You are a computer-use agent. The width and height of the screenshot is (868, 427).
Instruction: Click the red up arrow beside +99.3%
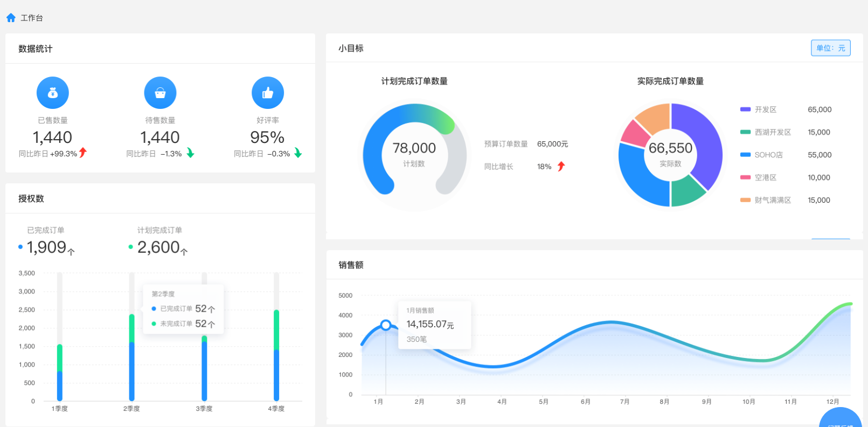83,153
